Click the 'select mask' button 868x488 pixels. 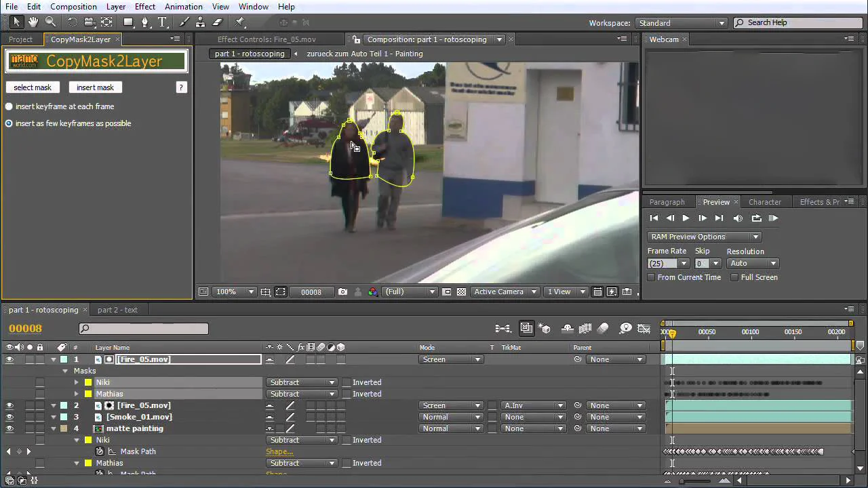click(33, 87)
